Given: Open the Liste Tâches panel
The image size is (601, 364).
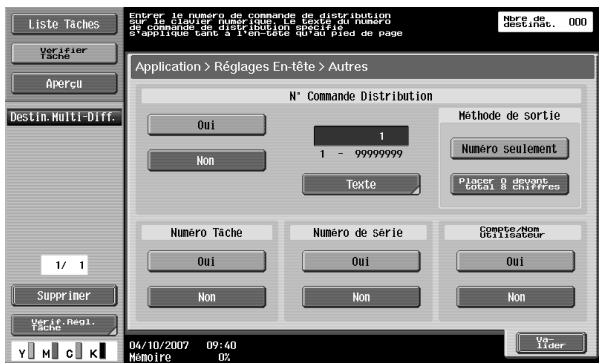Looking at the screenshot, I should click(64, 25).
